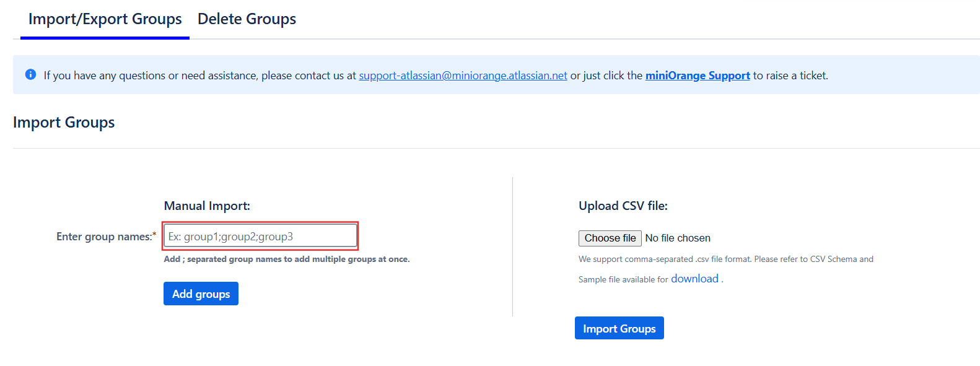This screenshot has width=980, height=366.
Task: Click the 'Enter group names:' label
Action: (x=103, y=237)
